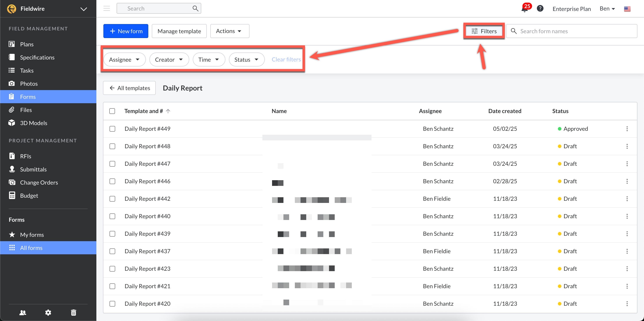Click the trash icon in sidebar footer
The image size is (644, 321).
pos(74,312)
